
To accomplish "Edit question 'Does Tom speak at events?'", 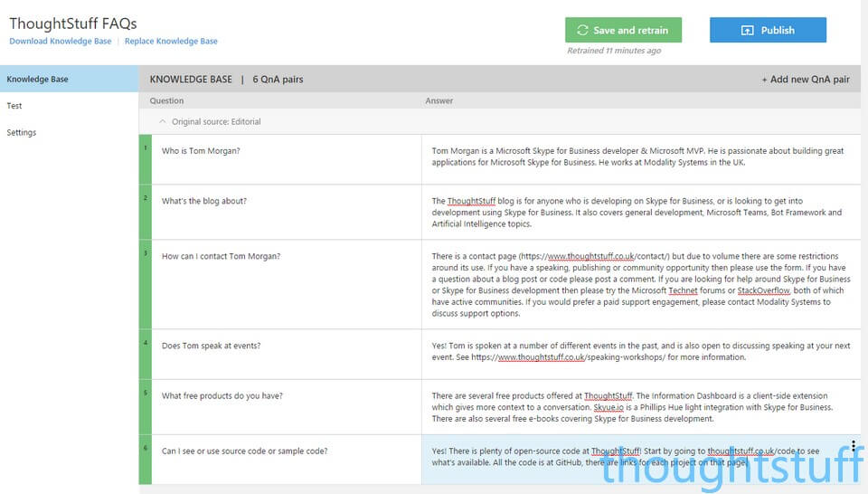I will point(287,355).
